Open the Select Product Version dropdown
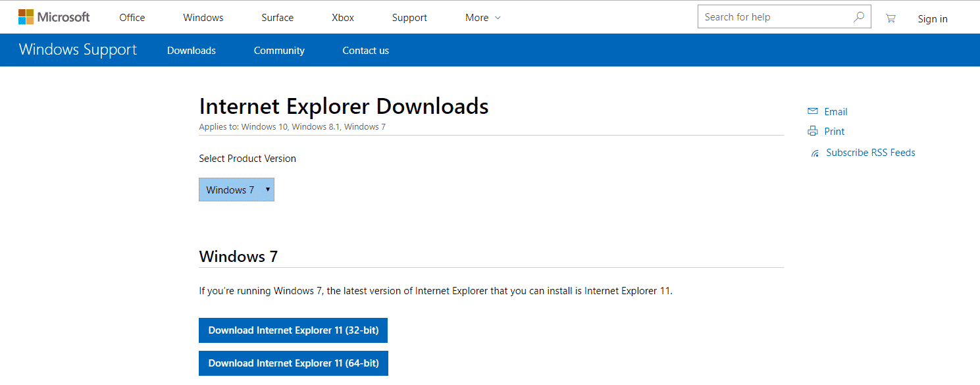Viewport: 980px width, 385px height. [236, 190]
